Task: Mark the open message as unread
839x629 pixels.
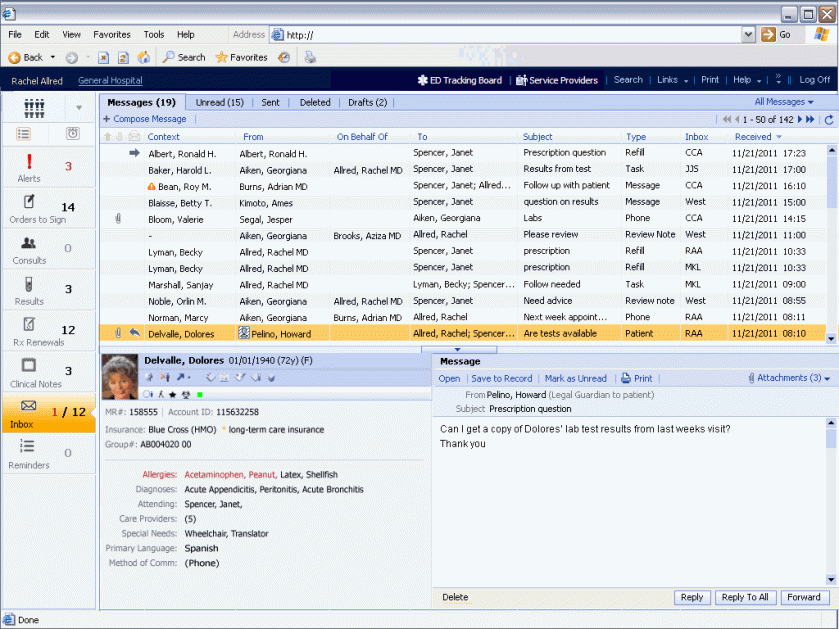Action: 575,379
